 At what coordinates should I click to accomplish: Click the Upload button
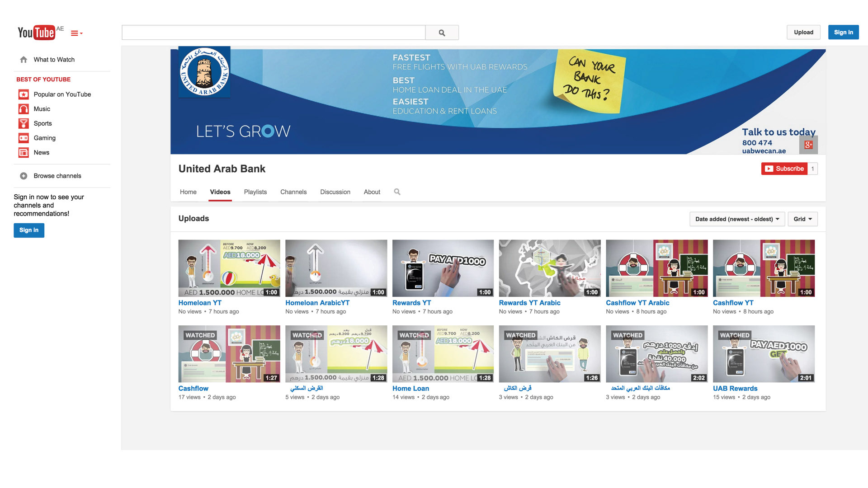803,32
